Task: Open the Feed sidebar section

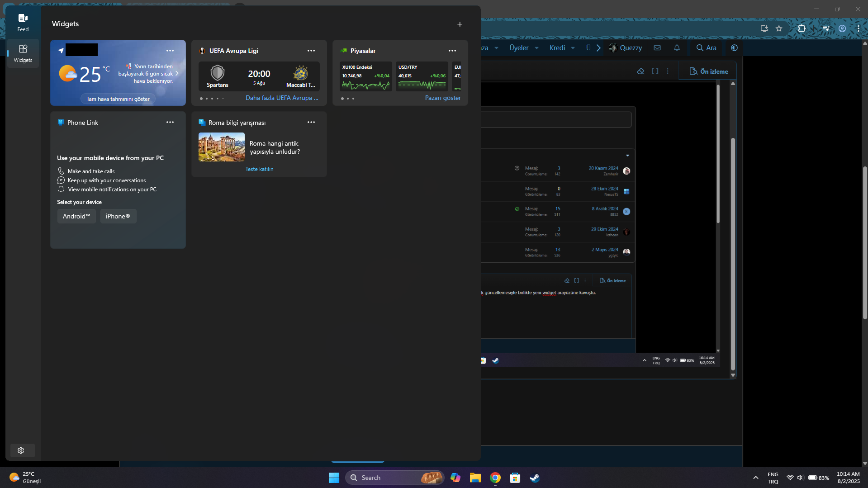Action: (x=23, y=23)
